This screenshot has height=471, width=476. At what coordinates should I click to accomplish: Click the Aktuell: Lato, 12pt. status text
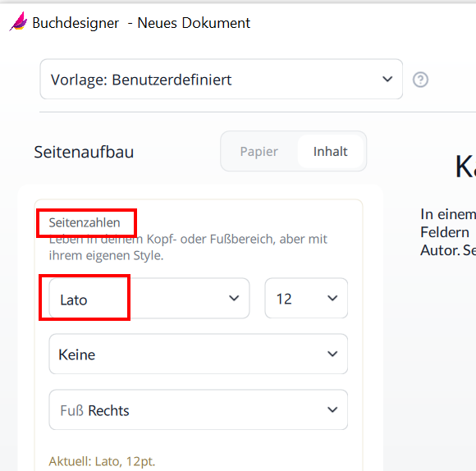[x=102, y=461]
